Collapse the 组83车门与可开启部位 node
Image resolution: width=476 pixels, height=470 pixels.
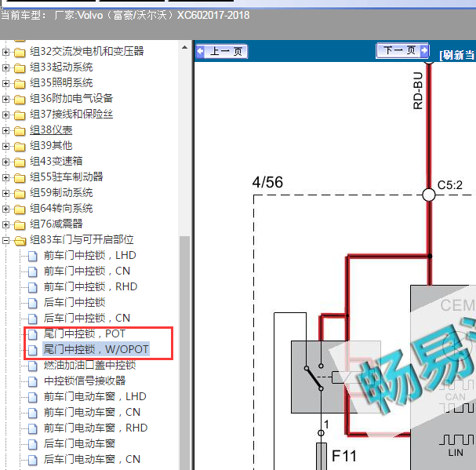pos(5,240)
